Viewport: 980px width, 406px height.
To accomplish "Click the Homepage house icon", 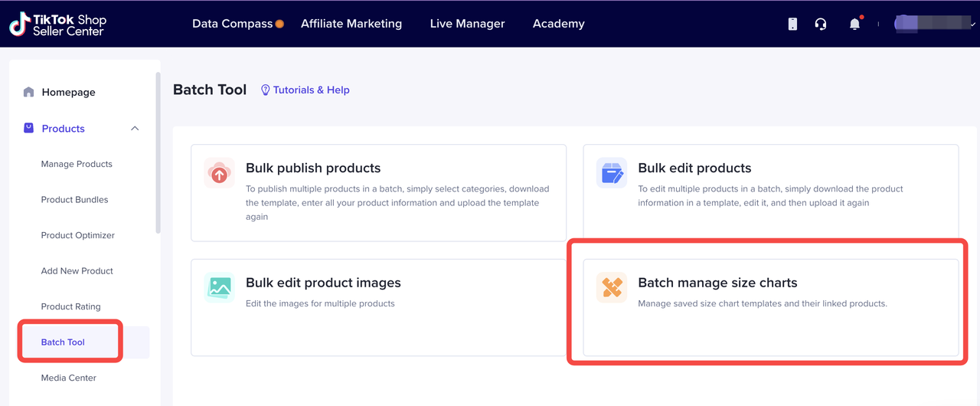I will [x=28, y=92].
